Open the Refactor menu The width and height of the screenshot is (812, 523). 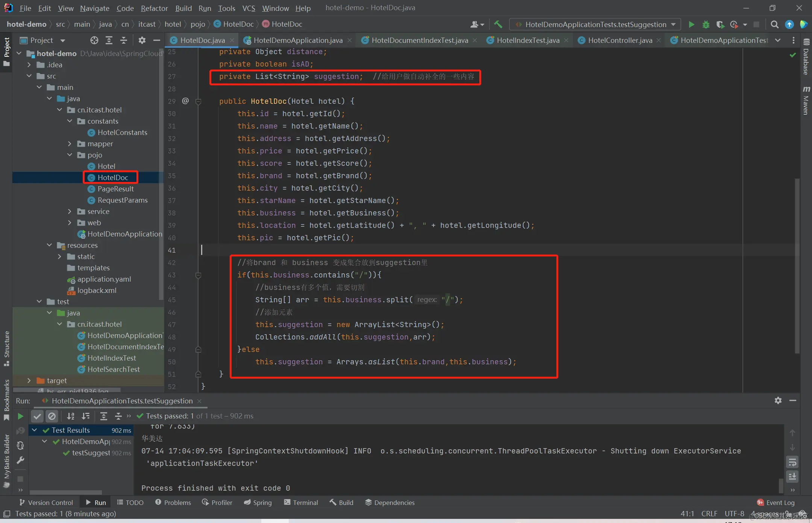154,8
